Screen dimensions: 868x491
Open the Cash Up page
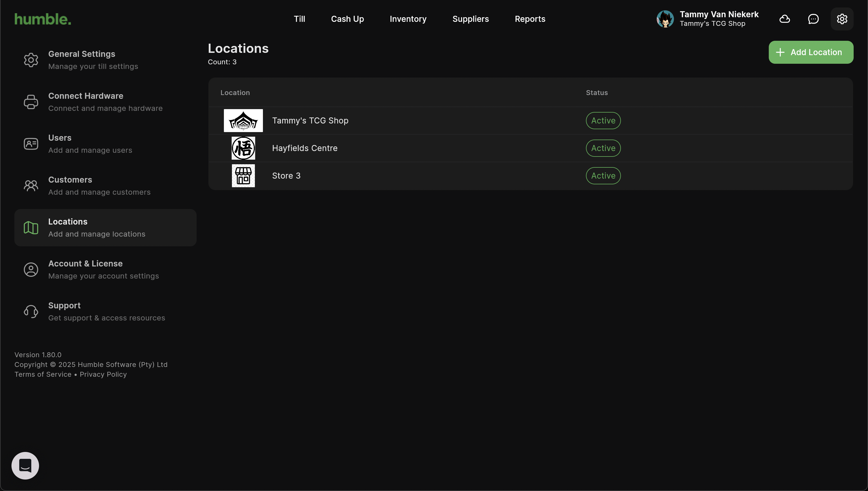pyautogui.click(x=347, y=19)
